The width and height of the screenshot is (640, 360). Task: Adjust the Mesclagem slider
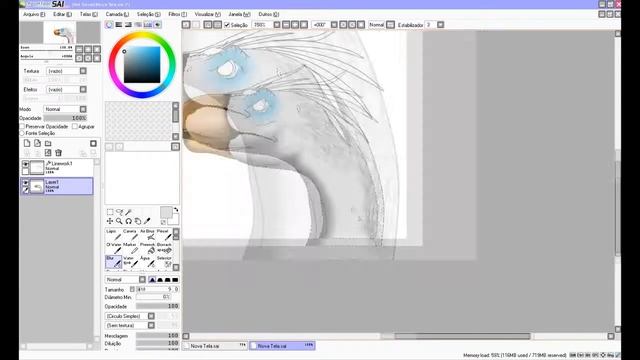coord(158,336)
